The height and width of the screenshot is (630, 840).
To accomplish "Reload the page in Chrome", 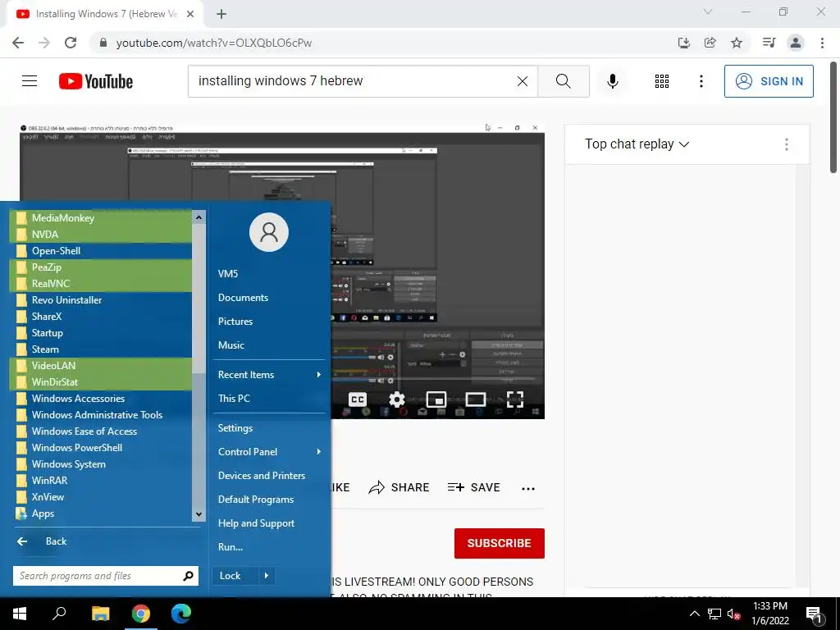I will click(x=71, y=43).
